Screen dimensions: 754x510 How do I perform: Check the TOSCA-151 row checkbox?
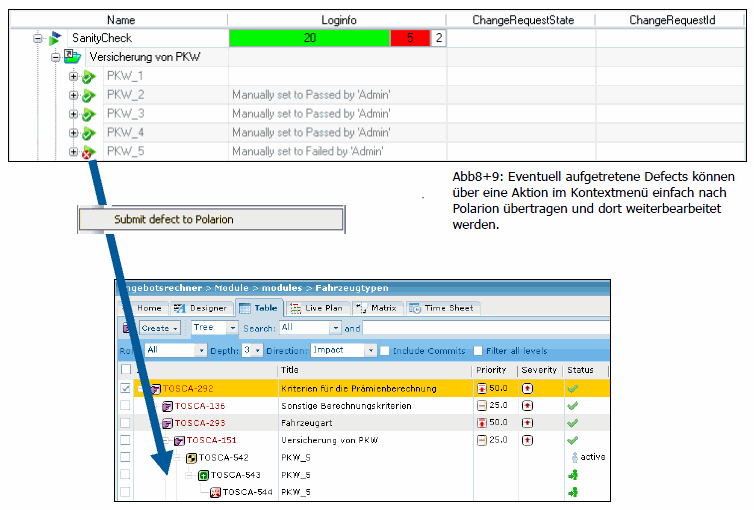pyautogui.click(x=126, y=440)
